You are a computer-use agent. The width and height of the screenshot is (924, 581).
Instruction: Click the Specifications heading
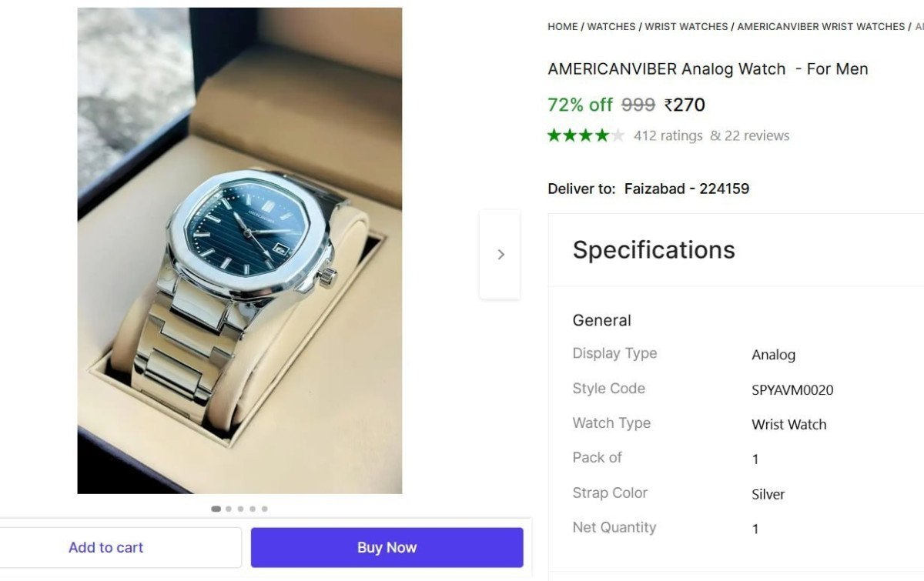coord(653,250)
